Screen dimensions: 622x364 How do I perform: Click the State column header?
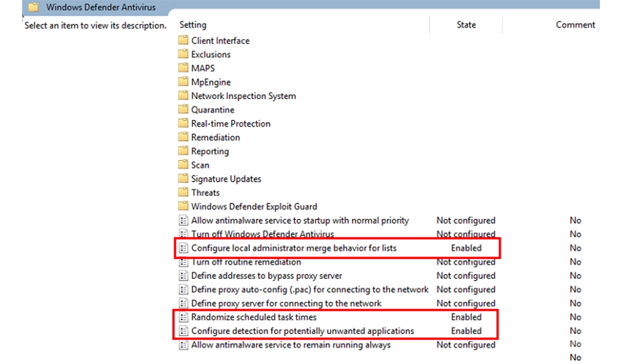point(466,25)
